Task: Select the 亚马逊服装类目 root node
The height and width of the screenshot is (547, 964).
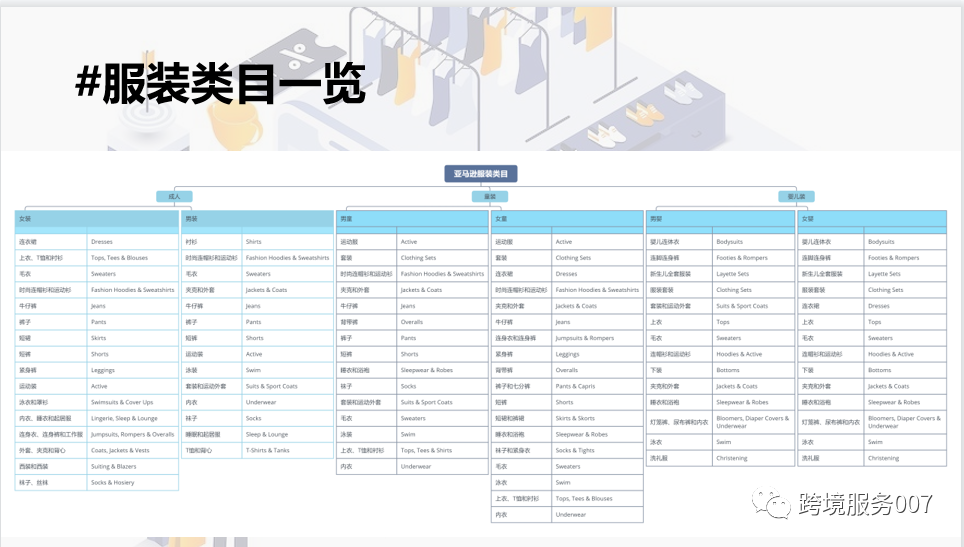Action: pos(480,174)
